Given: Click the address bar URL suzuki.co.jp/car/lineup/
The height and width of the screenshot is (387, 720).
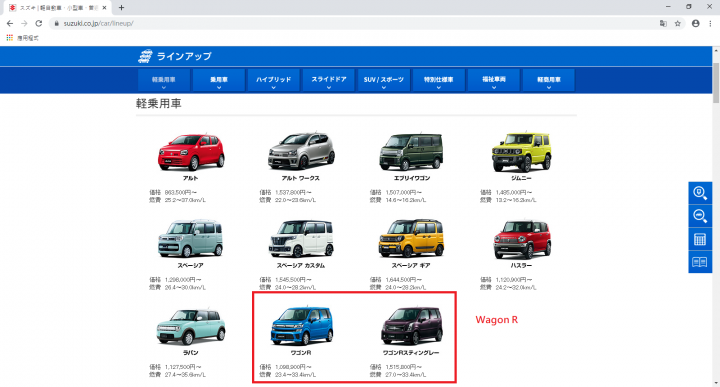Looking at the screenshot, I should (x=98, y=23).
